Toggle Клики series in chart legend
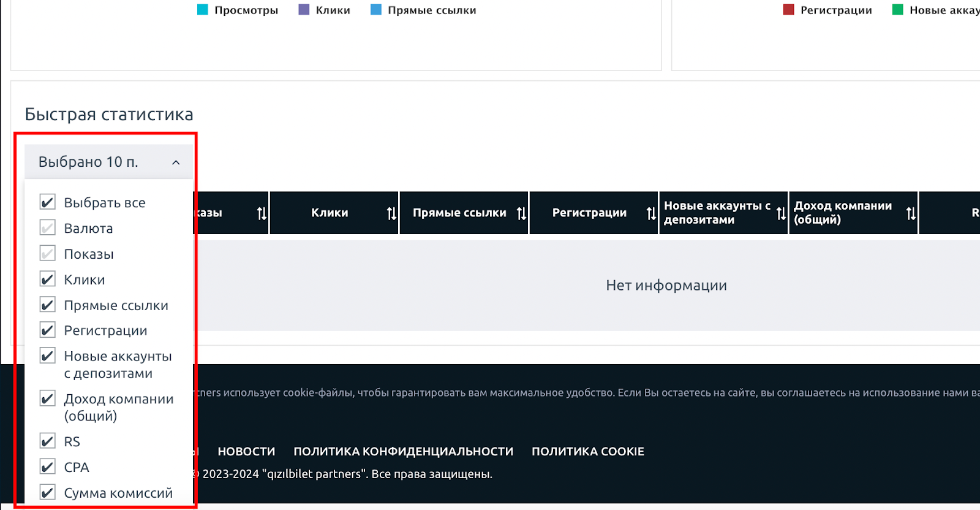 (x=324, y=10)
